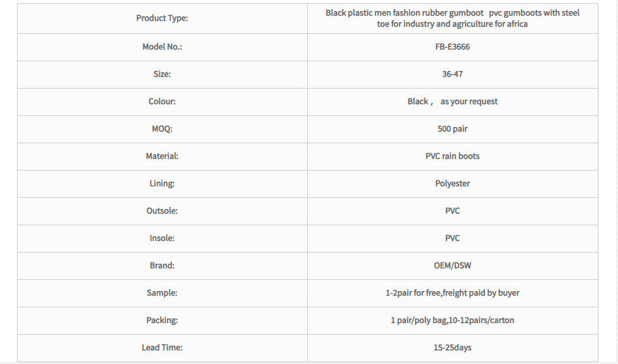Screen dimensions: 618x364
Task: Click the MOQ value 500 pair
Action: click(452, 129)
